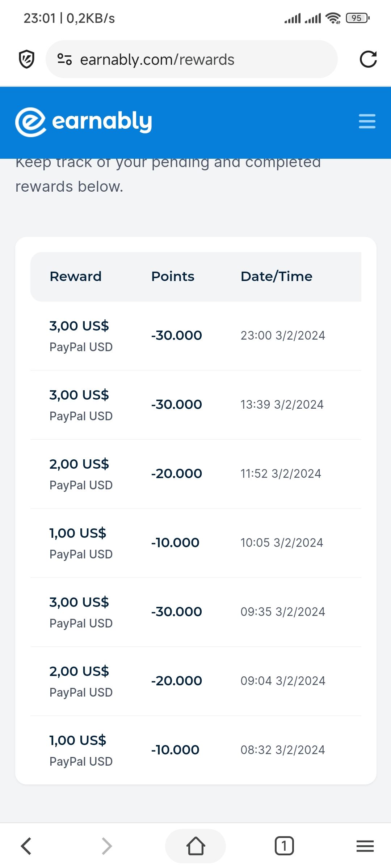
Task: Open the Earnably hamburger menu
Action: coord(367,121)
